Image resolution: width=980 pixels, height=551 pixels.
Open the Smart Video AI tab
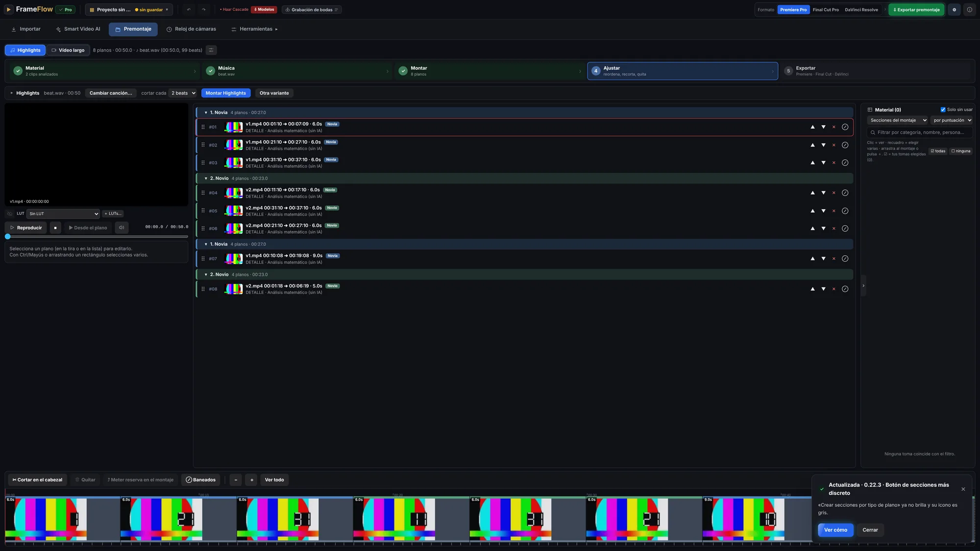[78, 29]
